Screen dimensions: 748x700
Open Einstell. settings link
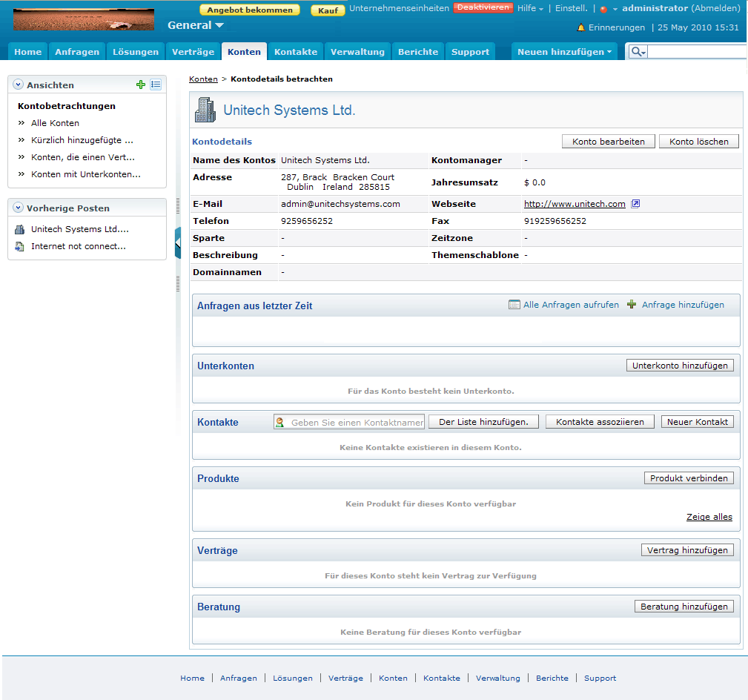pos(572,8)
